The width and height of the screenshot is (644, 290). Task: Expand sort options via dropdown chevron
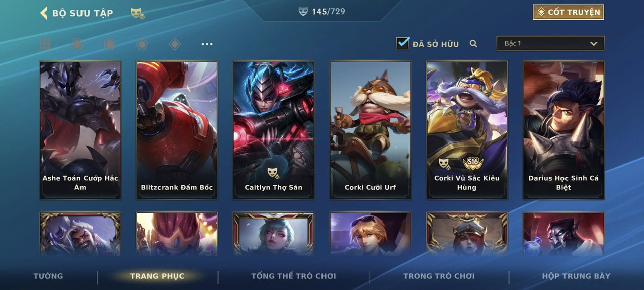594,44
